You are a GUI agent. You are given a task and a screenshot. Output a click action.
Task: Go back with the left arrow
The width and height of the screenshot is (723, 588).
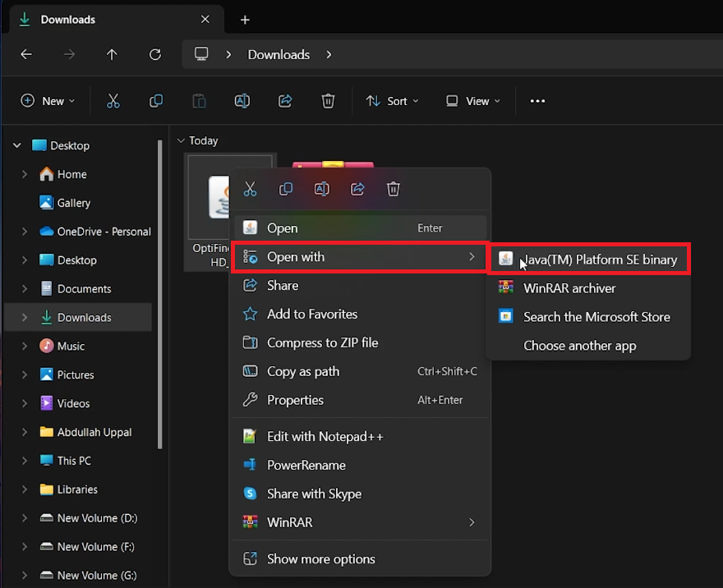pyautogui.click(x=26, y=54)
